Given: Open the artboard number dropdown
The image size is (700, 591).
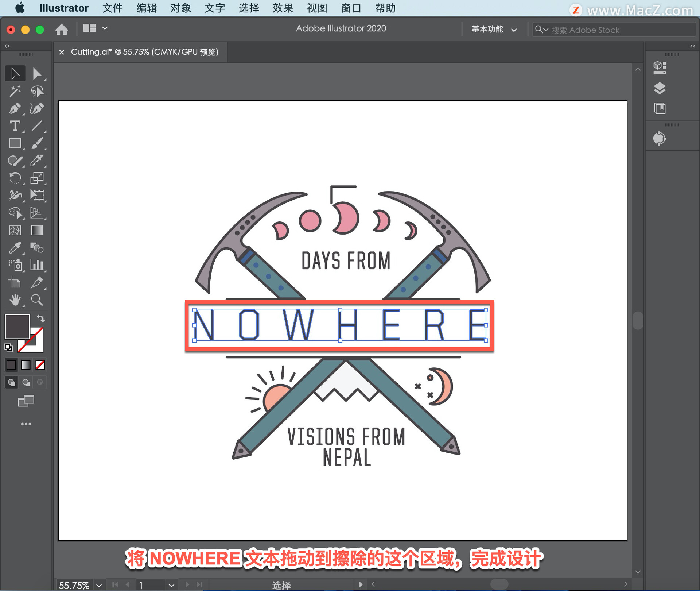Looking at the screenshot, I should tap(171, 585).
